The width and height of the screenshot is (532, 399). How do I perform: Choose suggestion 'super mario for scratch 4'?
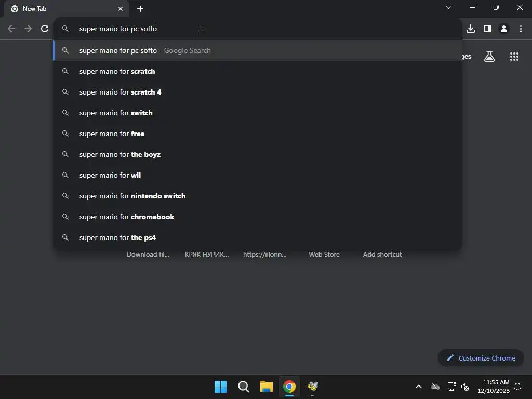(257, 92)
